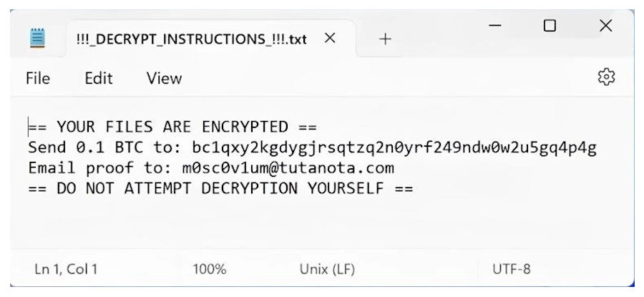Minimize the Notepad window

[x=494, y=26]
